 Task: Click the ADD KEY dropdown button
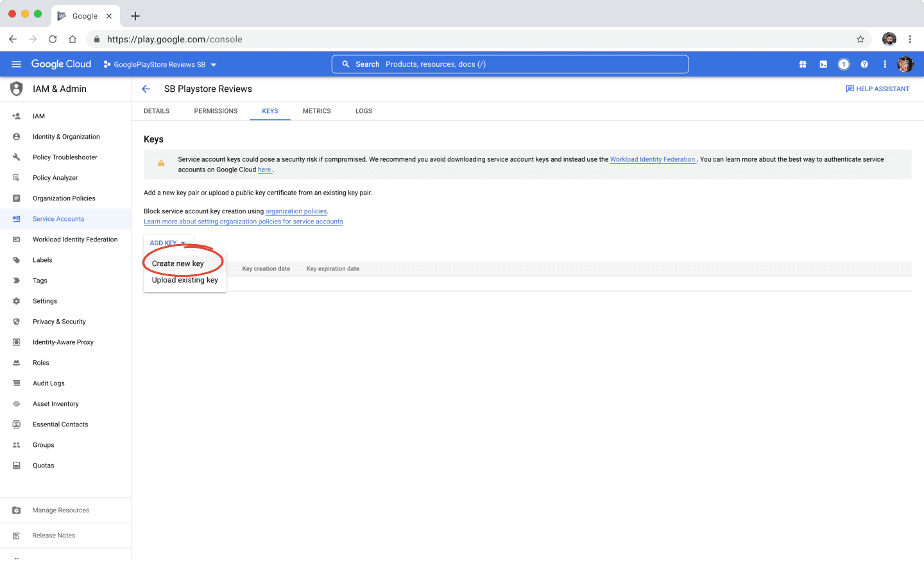[167, 243]
